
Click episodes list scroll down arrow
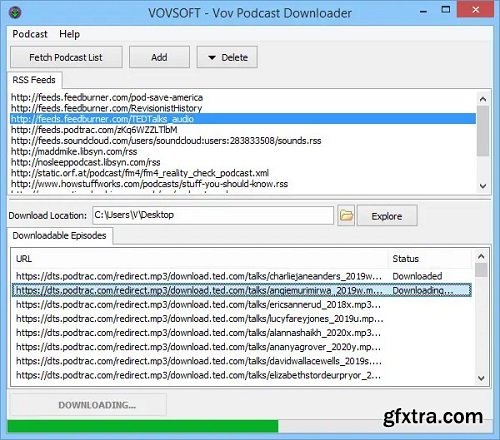481,378
